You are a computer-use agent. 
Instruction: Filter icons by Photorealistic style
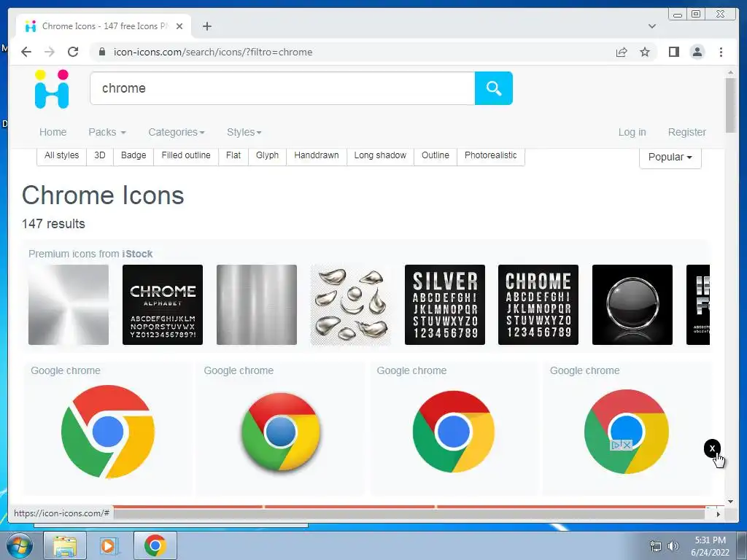click(491, 155)
